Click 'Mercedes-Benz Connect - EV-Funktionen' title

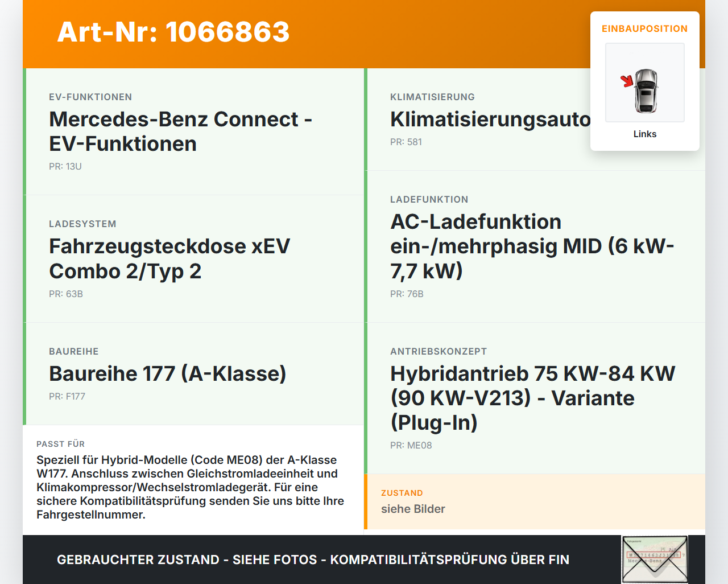tap(181, 131)
